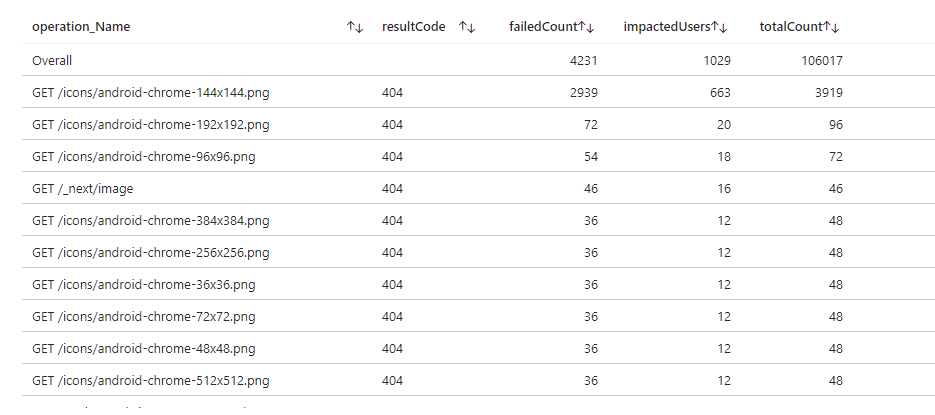Click GET /icons/android-chrome-512x512.png row
Screen dimensions: 935x415
[x=150, y=381]
